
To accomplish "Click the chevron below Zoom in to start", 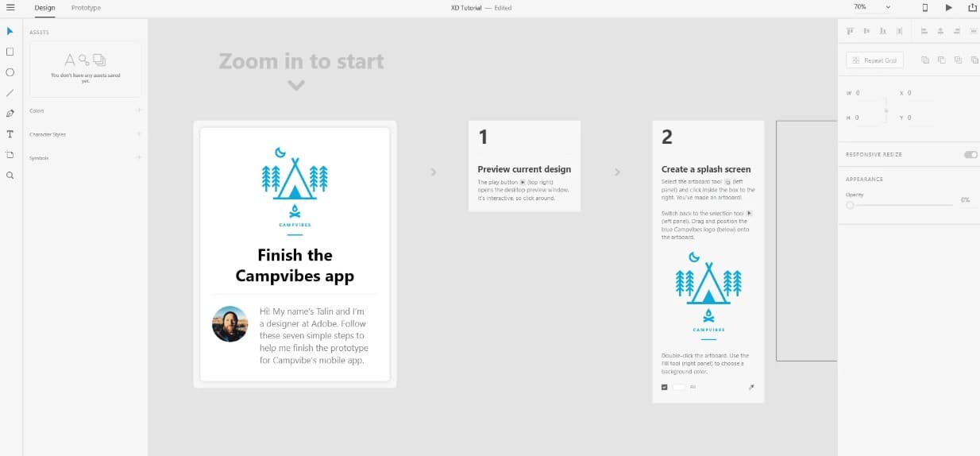I will pos(296,85).
